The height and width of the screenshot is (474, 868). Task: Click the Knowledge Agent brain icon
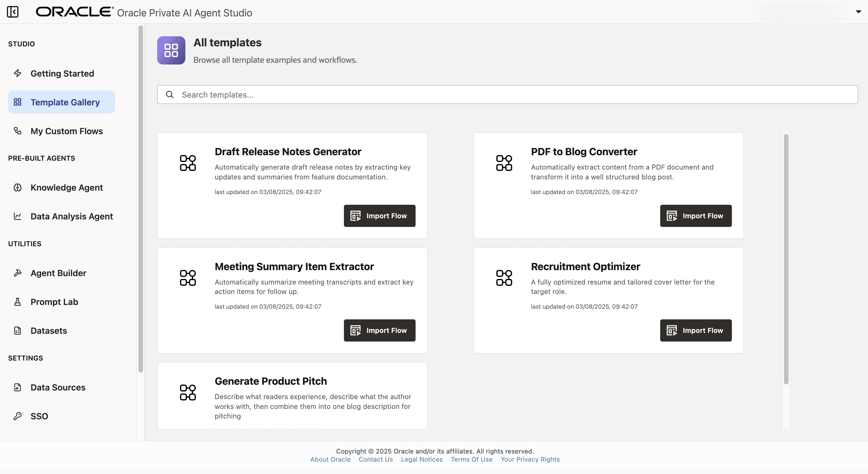coord(18,187)
